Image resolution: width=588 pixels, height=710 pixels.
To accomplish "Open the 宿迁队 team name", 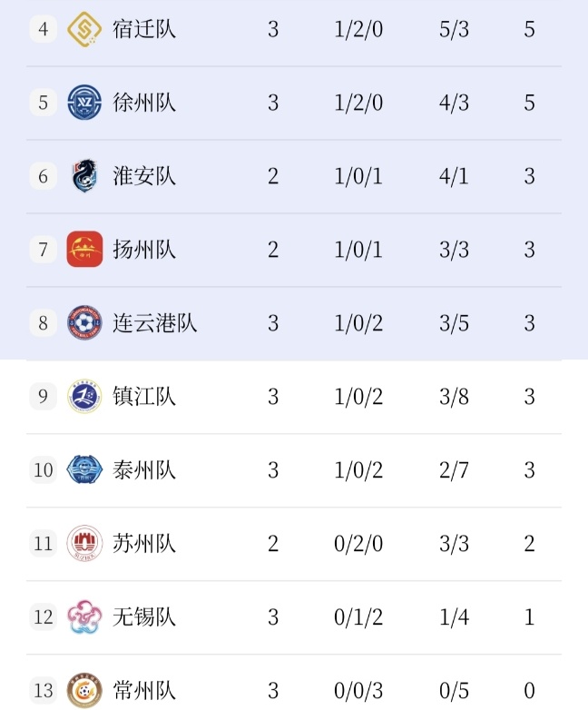I will [144, 29].
